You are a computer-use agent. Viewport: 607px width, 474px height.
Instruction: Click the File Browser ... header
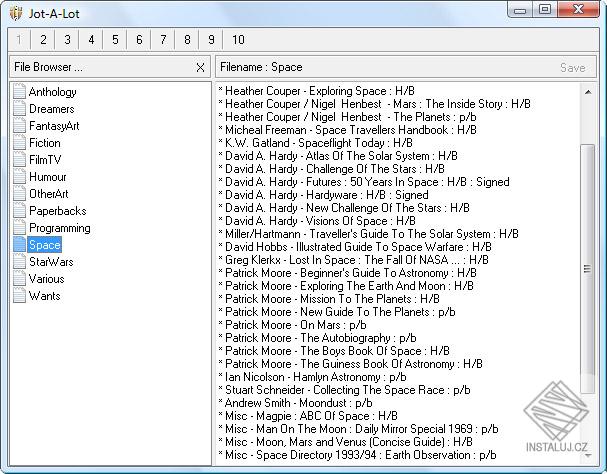pyautogui.click(x=110, y=67)
